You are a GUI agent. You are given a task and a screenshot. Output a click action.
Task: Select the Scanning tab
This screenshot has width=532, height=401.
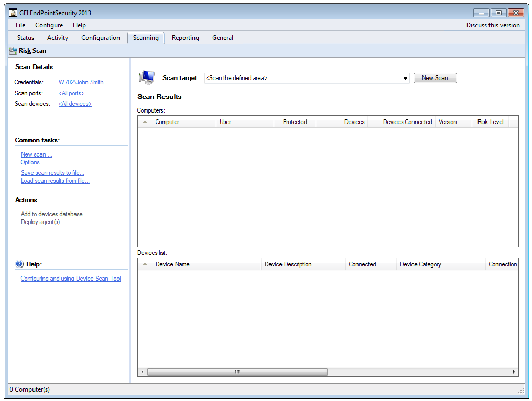(146, 38)
